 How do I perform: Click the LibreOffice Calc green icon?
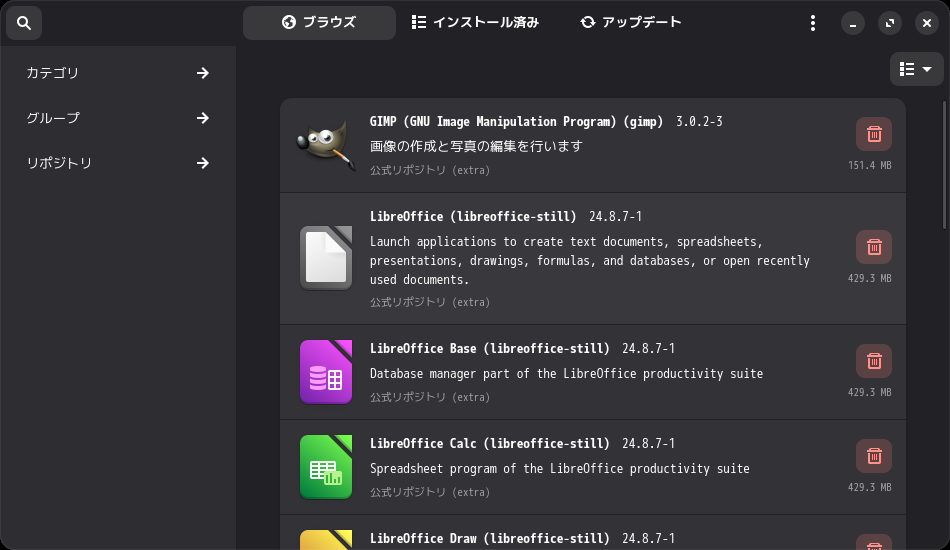click(326, 467)
